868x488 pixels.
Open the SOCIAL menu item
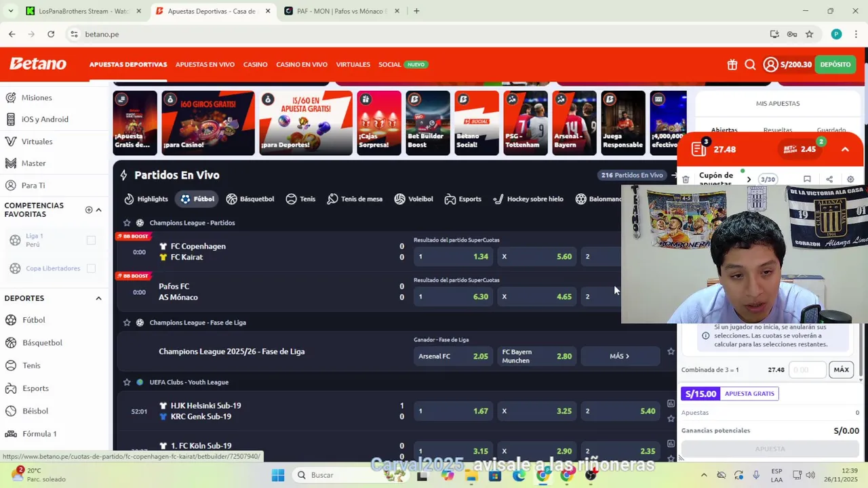[x=390, y=64]
